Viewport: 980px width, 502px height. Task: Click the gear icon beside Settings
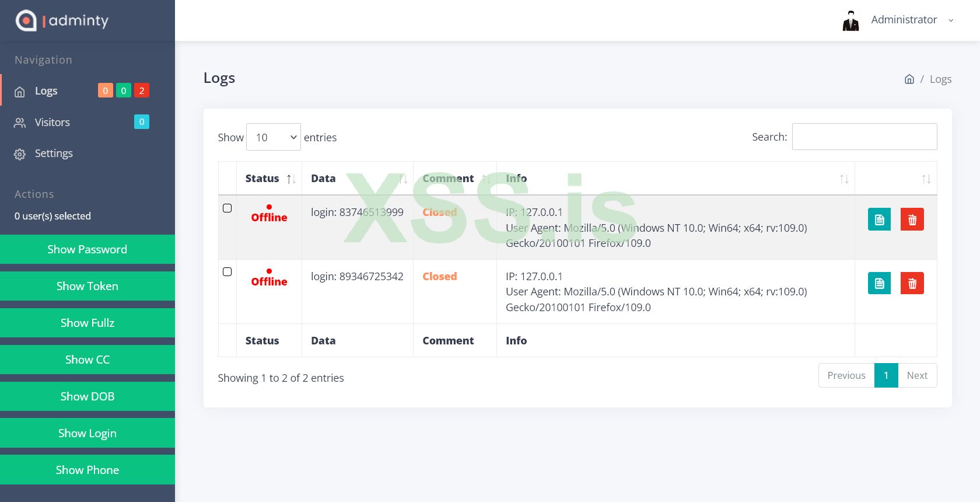pos(20,154)
